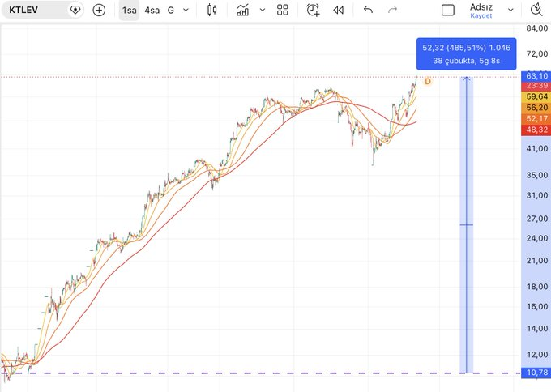This screenshot has height=392, width=551.
Task: Click the dark orange average label 52,17
Action: (536, 119)
